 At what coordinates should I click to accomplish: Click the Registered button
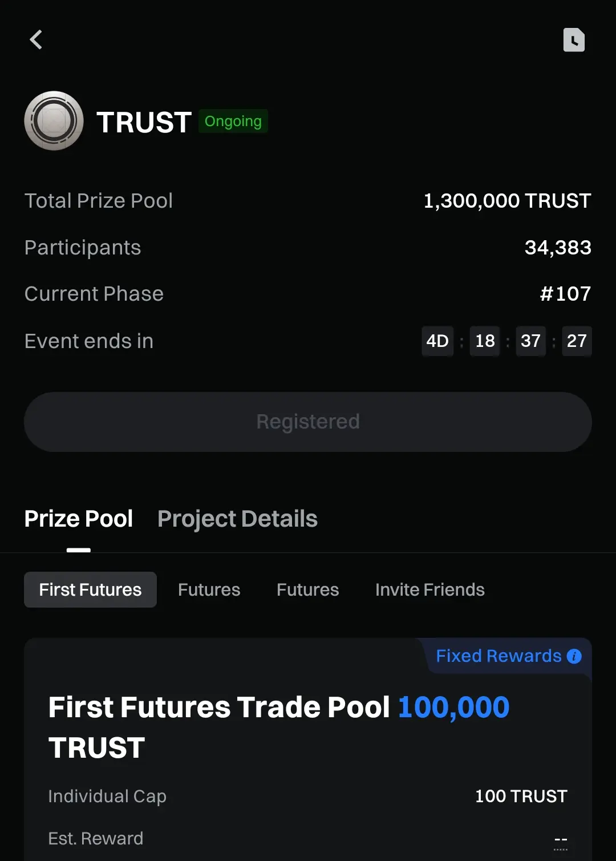click(308, 422)
